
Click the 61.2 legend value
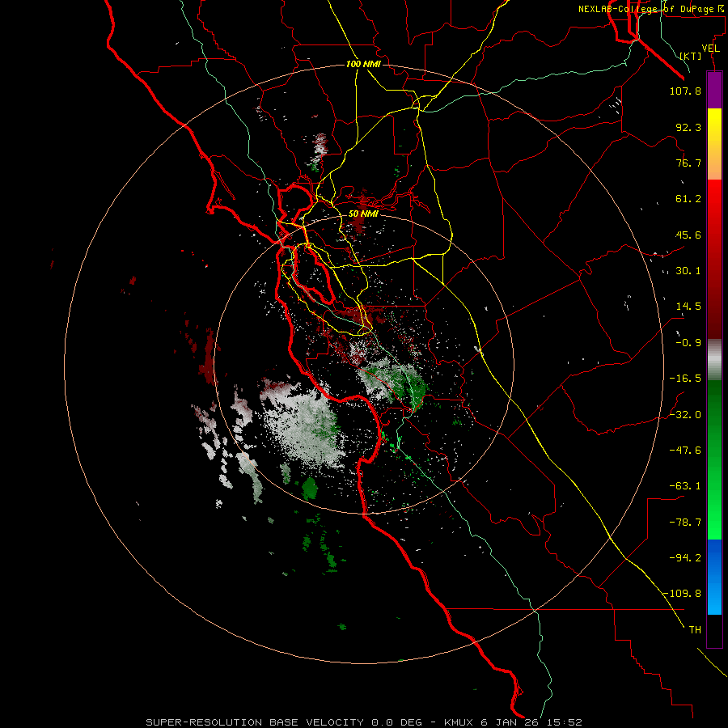point(688,199)
